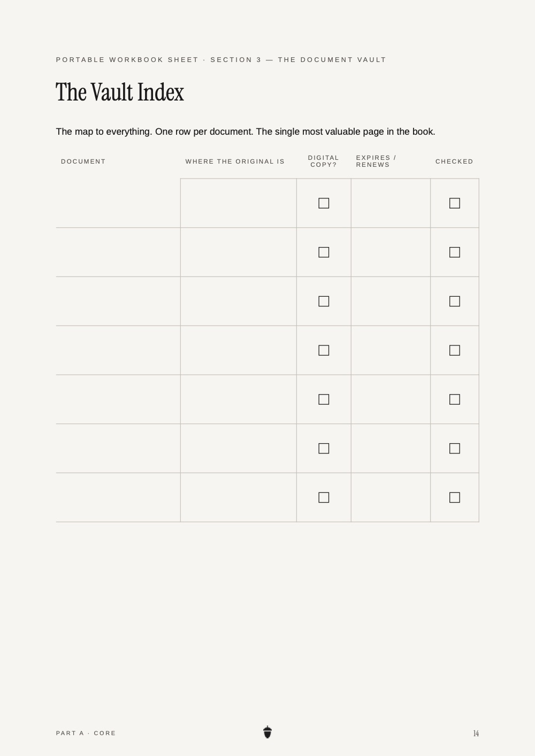Tick the Checked box in the second row
The image size is (535, 756).
coord(455,252)
